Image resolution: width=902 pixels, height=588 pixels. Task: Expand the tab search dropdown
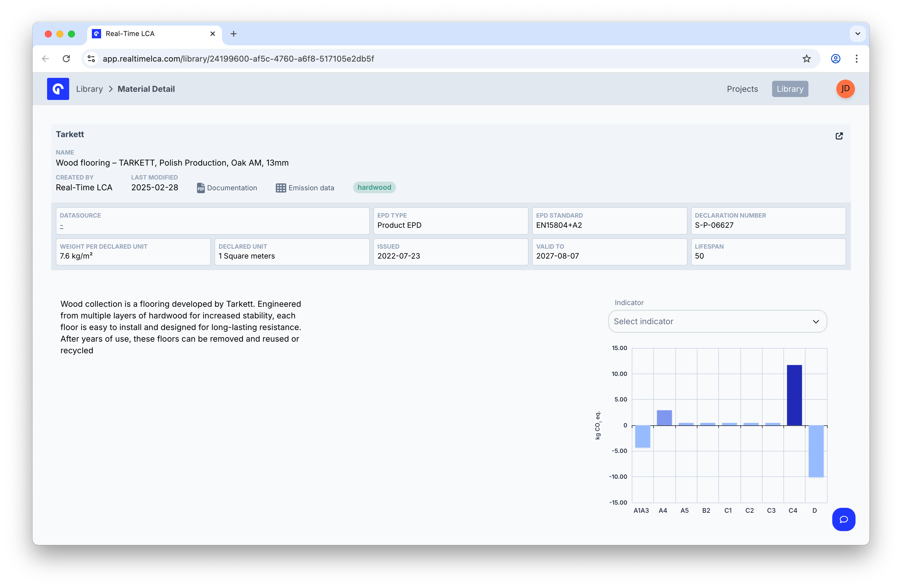coord(858,34)
